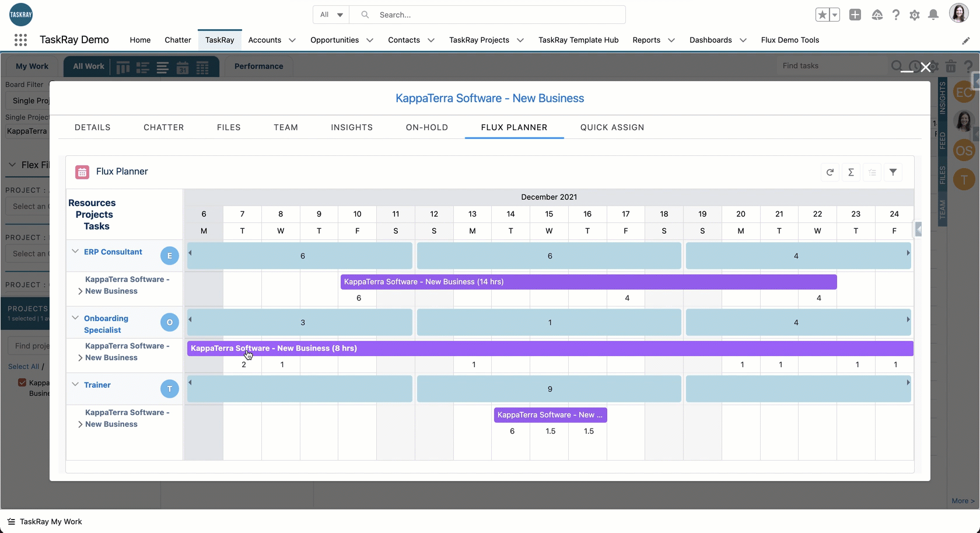Open the Favorites list dropdown arrow

click(835, 15)
